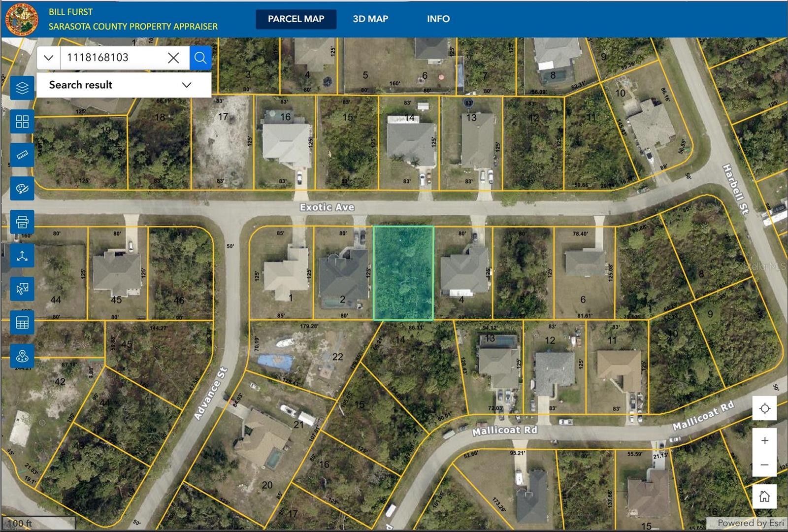Switch to the PARCEL MAP tab

[x=295, y=19]
